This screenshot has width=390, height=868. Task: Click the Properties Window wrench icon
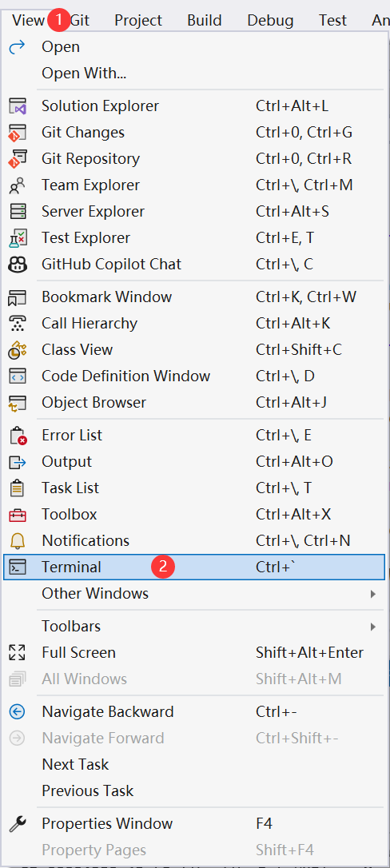pyautogui.click(x=18, y=824)
